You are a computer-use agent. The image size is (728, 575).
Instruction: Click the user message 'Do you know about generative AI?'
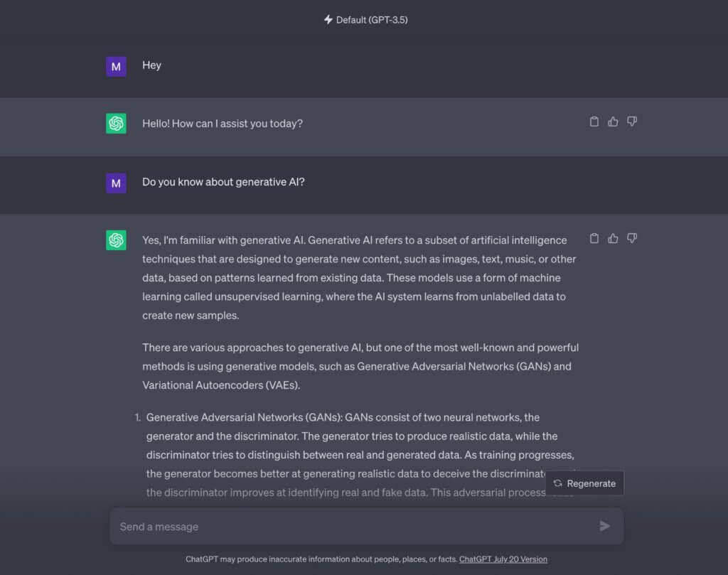[223, 182]
